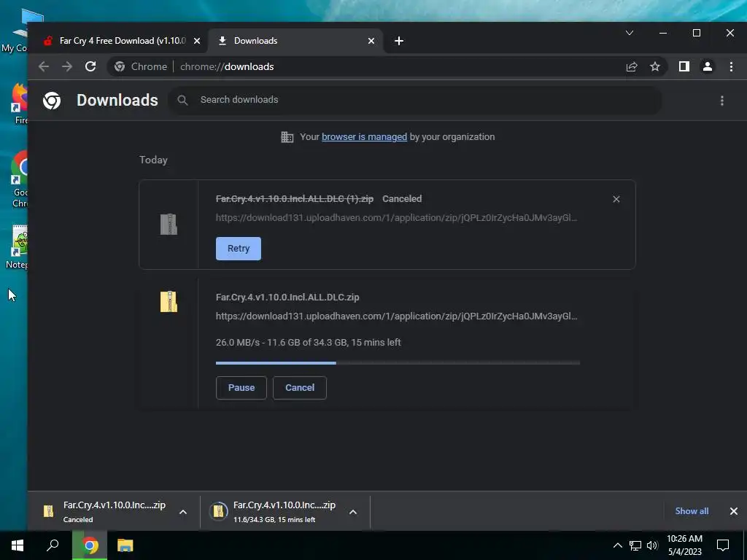Click the chrome://downloads address bar
Image resolution: width=747 pixels, height=560 pixels.
pos(227,66)
